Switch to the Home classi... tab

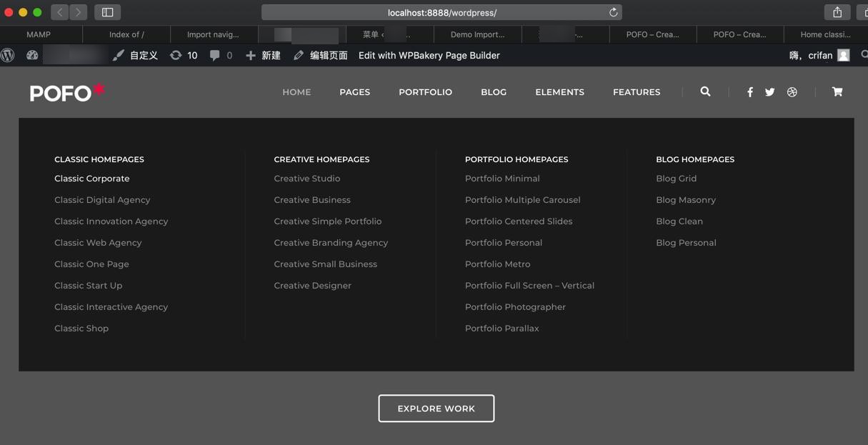(825, 34)
